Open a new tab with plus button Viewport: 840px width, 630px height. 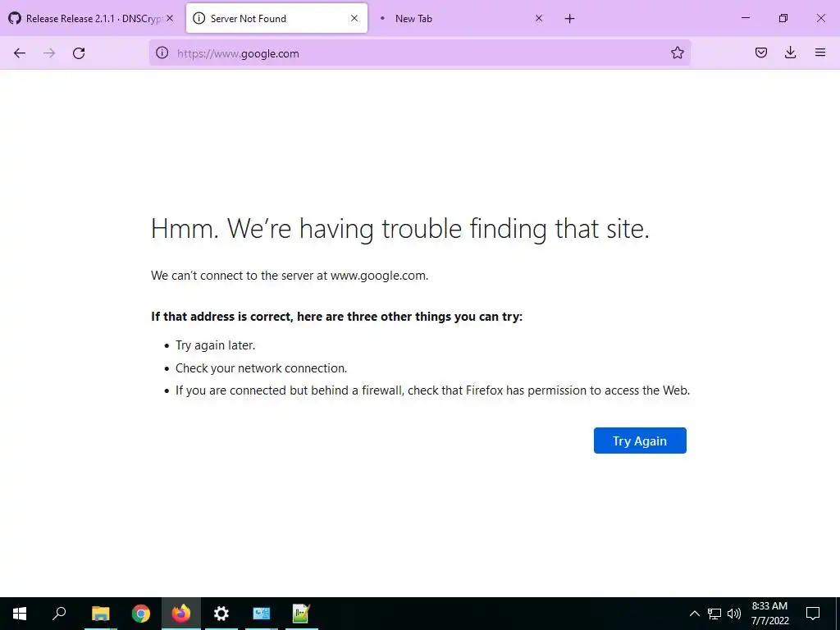click(569, 19)
